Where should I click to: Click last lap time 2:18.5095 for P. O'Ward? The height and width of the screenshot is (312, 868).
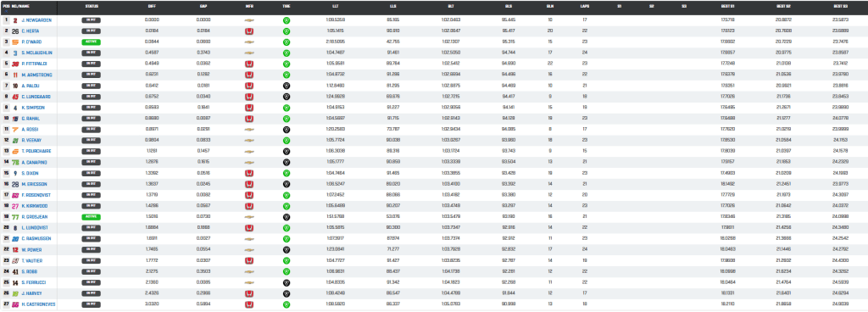coord(336,42)
